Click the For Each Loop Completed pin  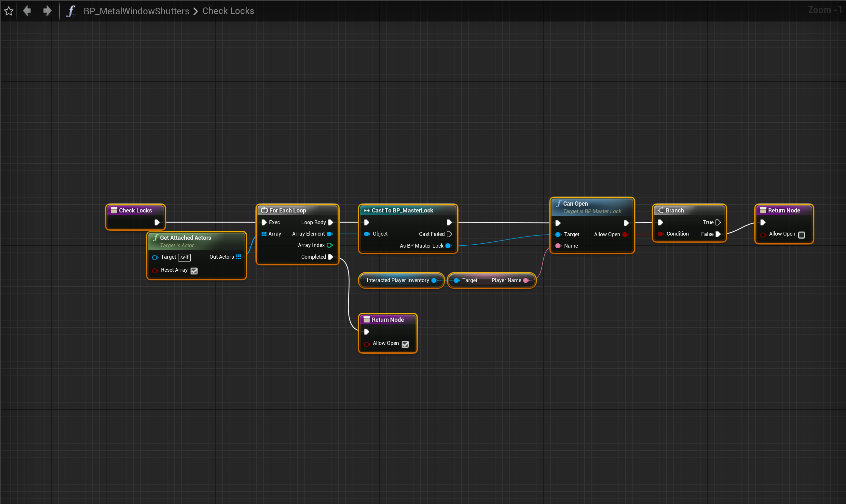[331, 257]
